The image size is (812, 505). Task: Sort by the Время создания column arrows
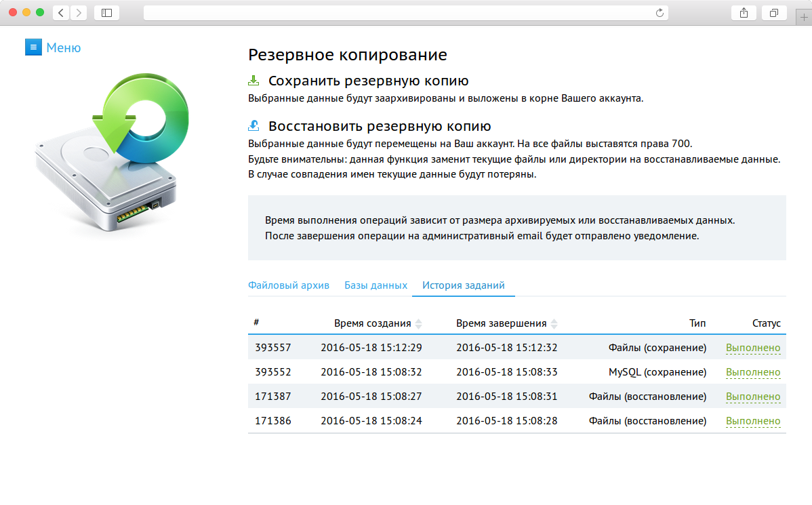pos(418,324)
